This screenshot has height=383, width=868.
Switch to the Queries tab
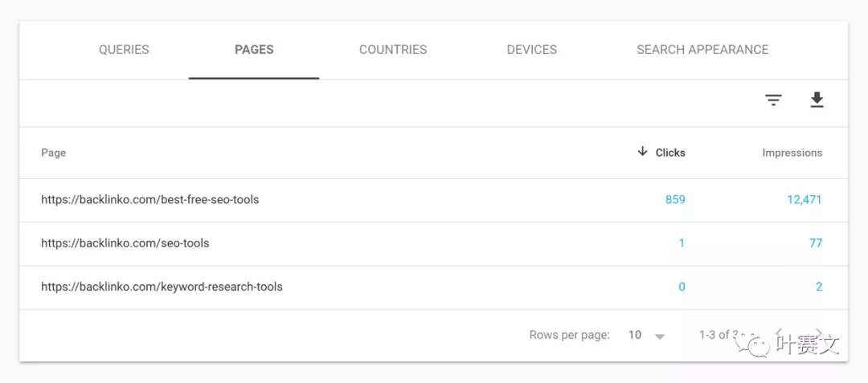coord(124,50)
